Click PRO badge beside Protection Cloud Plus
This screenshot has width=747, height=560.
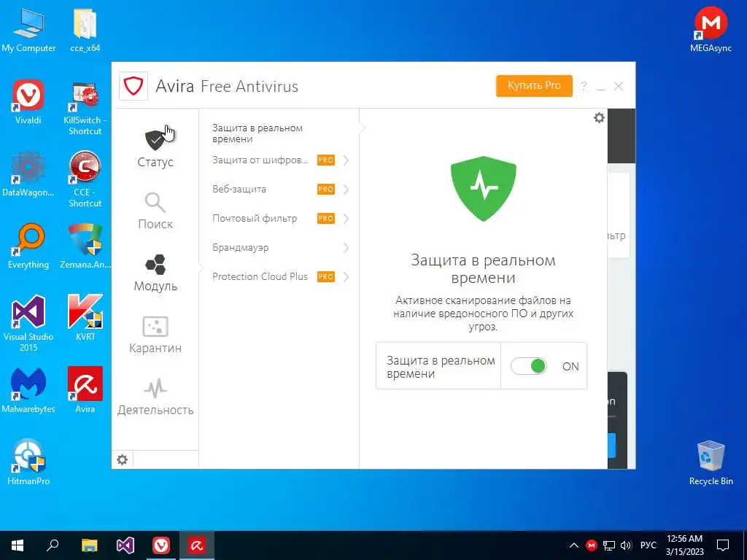tap(326, 276)
